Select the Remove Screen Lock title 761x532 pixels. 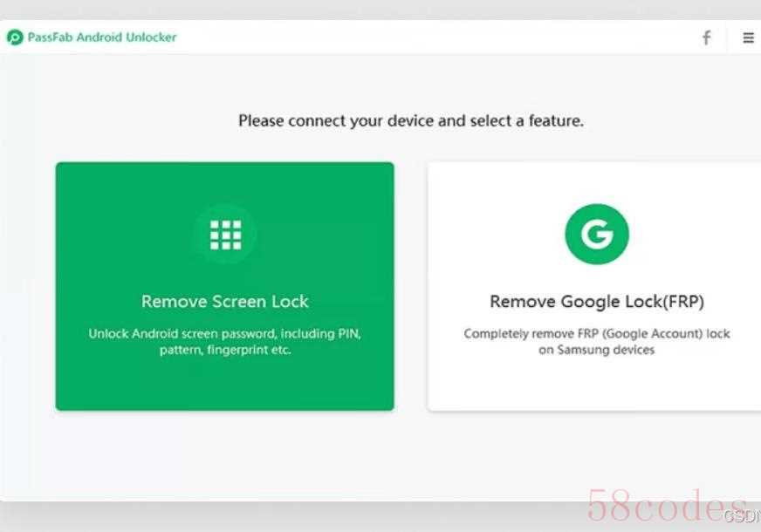tap(224, 301)
